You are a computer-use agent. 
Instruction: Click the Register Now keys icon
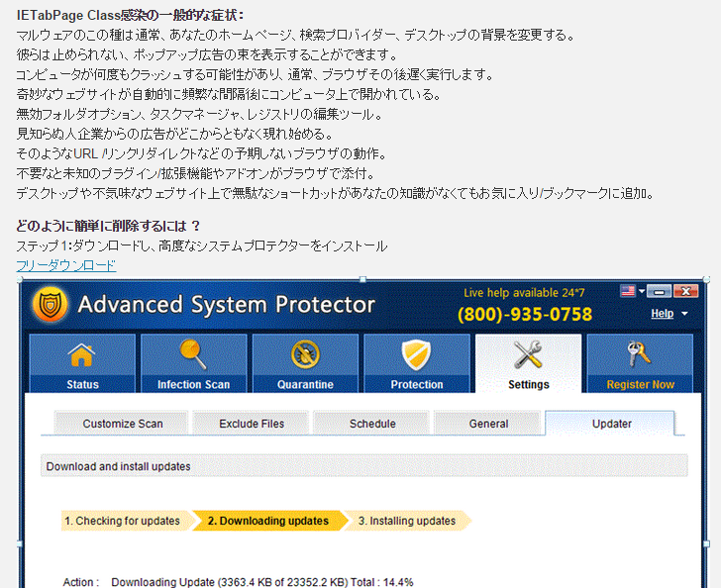tap(639, 354)
